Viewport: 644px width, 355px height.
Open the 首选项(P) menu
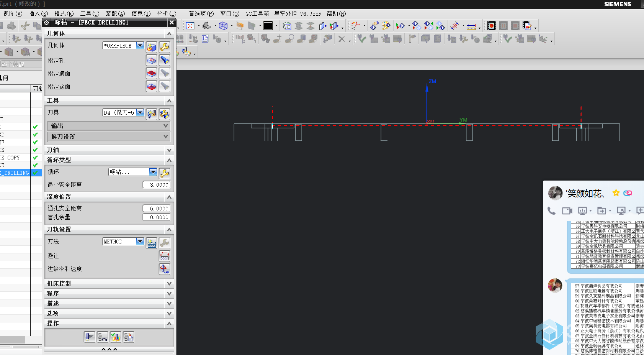(x=201, y=13)
